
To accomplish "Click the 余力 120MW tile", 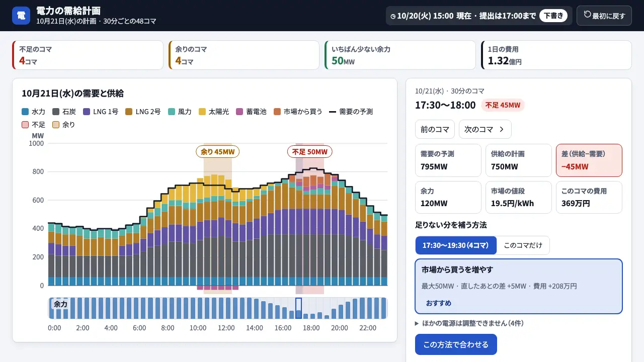I will coord(448,198).
